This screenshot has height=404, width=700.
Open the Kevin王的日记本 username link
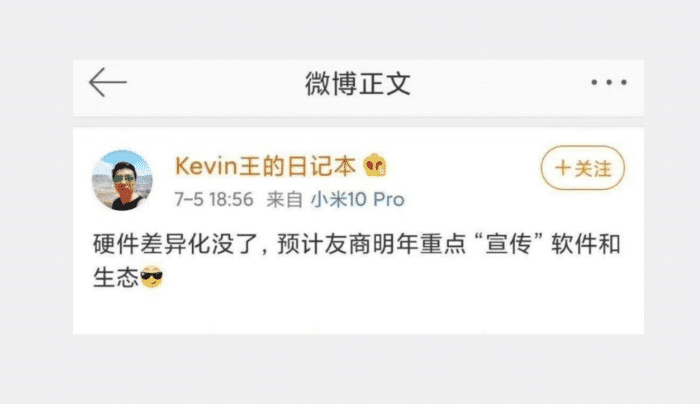pos(265,166)
